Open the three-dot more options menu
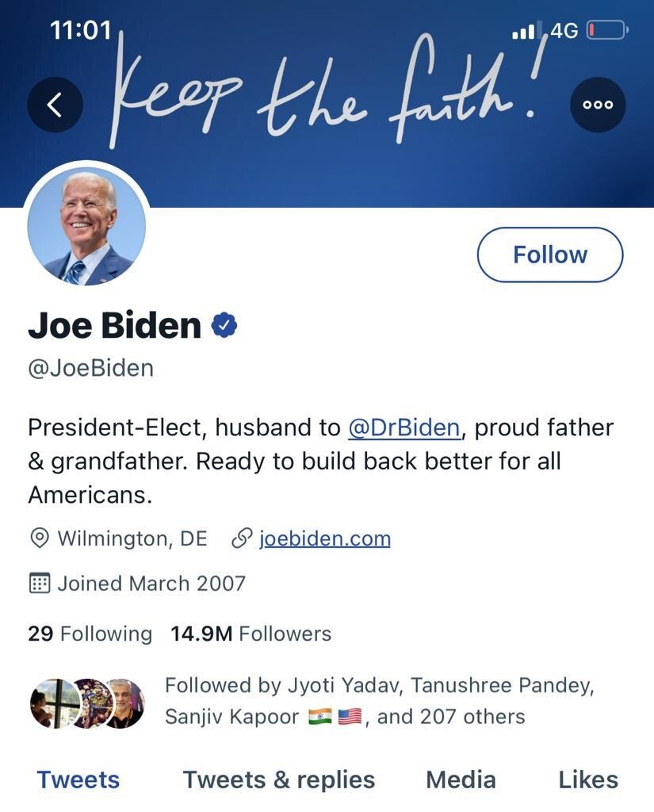The image size is (654, 812). [598, 105]
